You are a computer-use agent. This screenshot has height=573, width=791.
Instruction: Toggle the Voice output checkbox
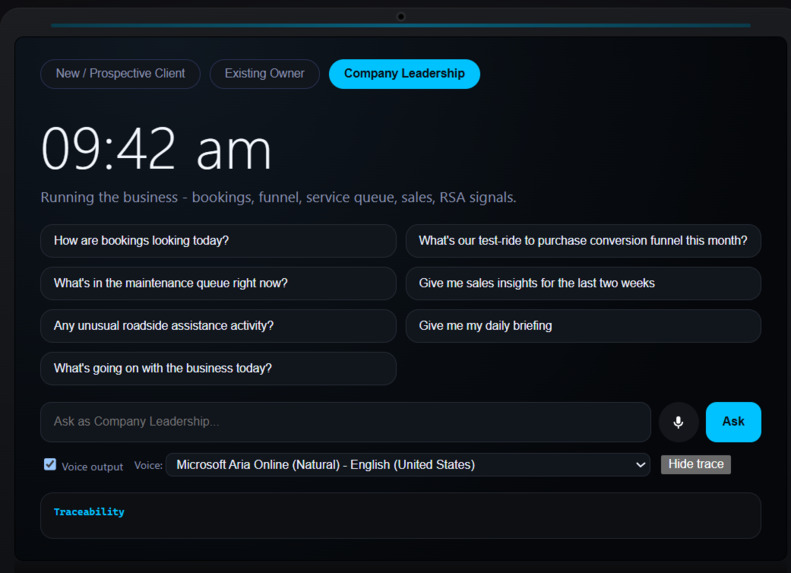[50, 464]
